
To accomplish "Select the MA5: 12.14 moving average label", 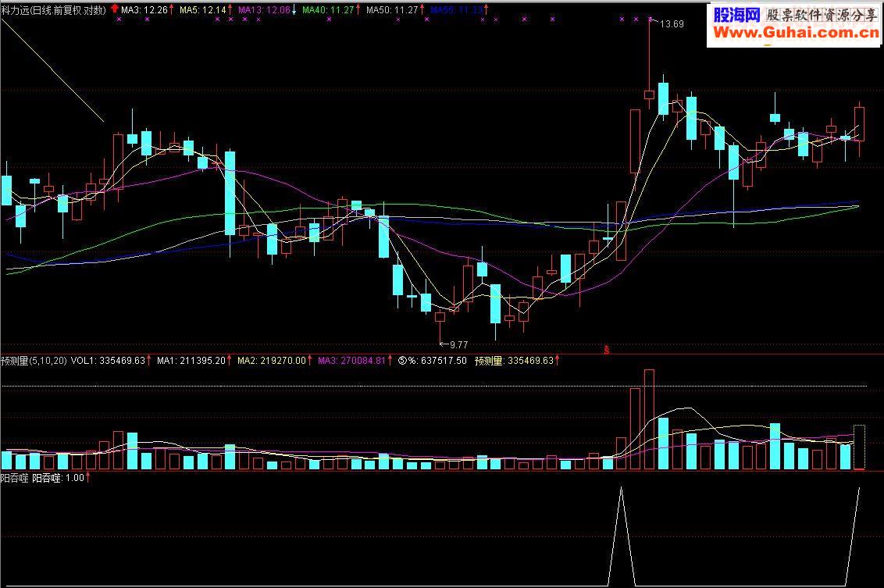I will (x=203, y=9).
